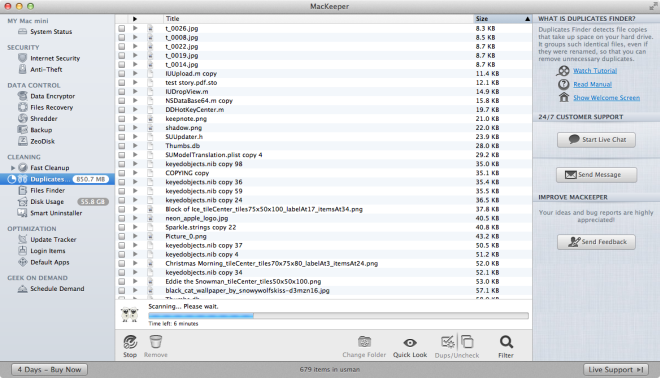Open the Backup icon
The width and height of the screenshot is (660, 378).
point(22,130)
